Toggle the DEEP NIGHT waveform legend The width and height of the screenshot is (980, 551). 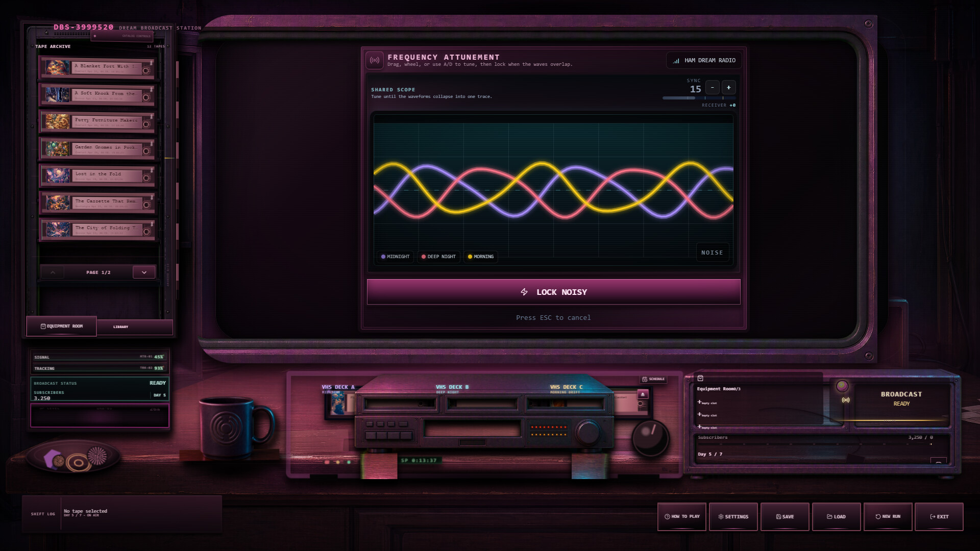[438, 257]
